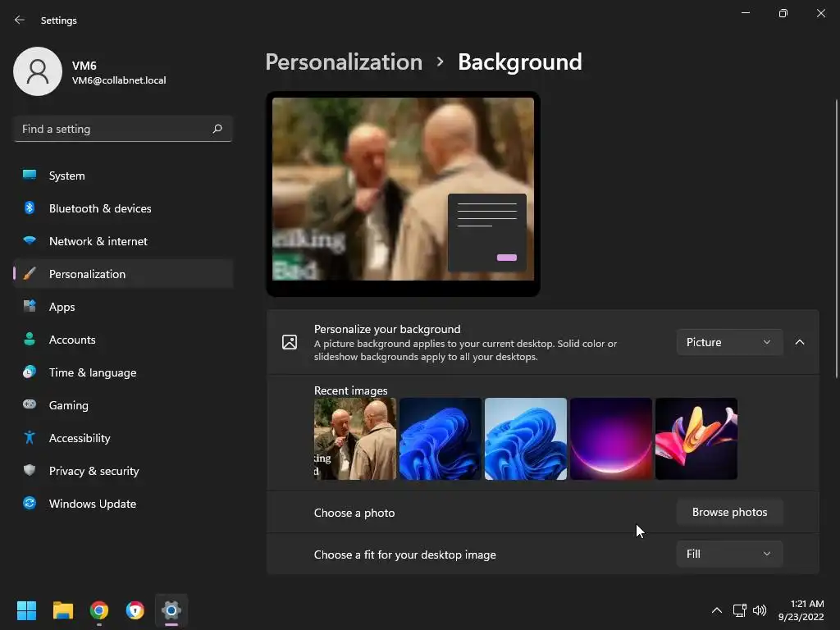Click the picture icon beside Personalize your background

point(290,342)
